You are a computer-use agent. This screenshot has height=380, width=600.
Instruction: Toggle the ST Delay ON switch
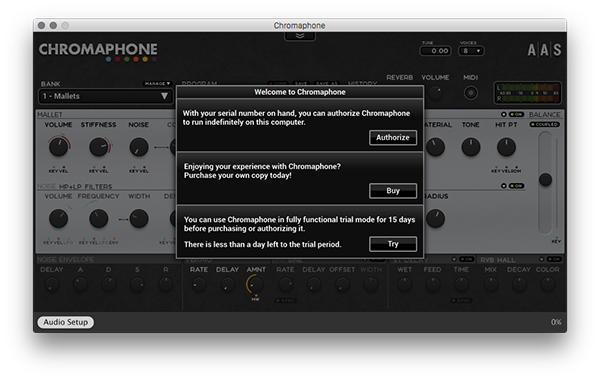[x=466, y=259]
